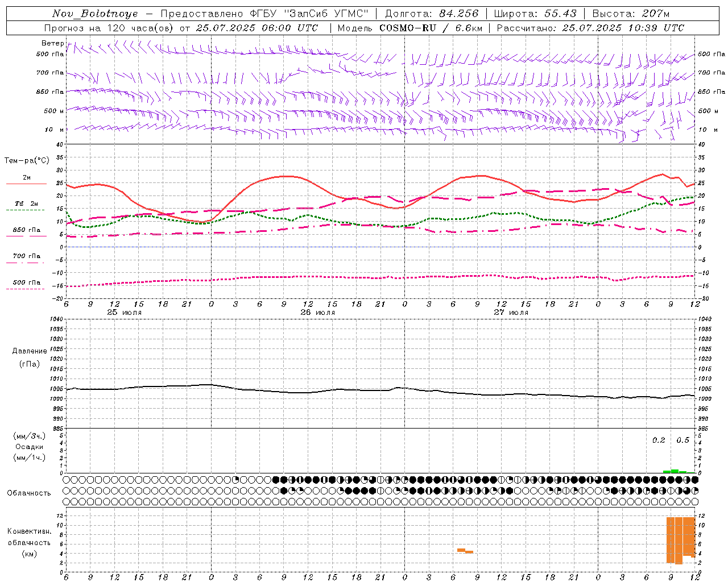Click the Осадки panel label

point(30,447)
